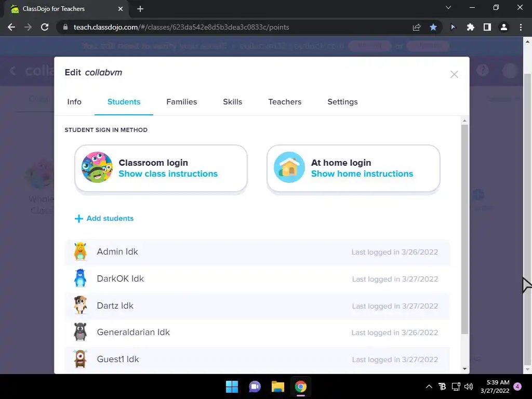Click the plus icon beside Add students
Viewport: 532px width, 399px height.
pyautogui.click(x=79, y=219)
